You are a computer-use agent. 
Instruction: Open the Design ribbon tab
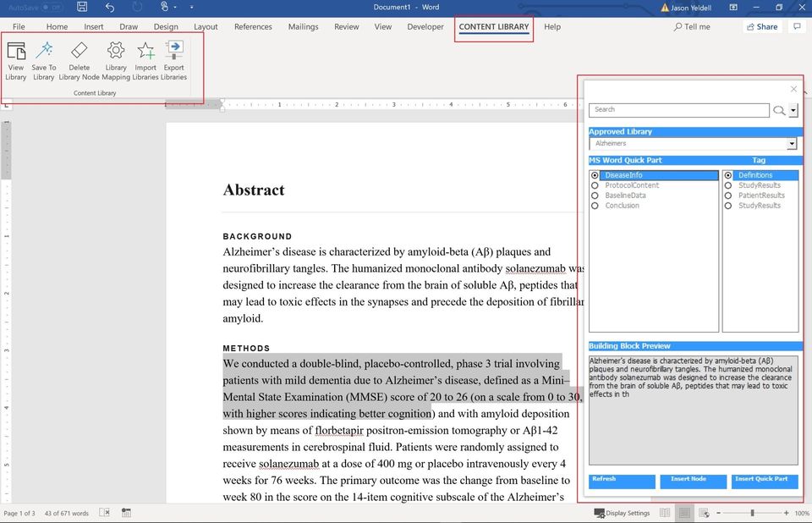(x=166, y=26)
